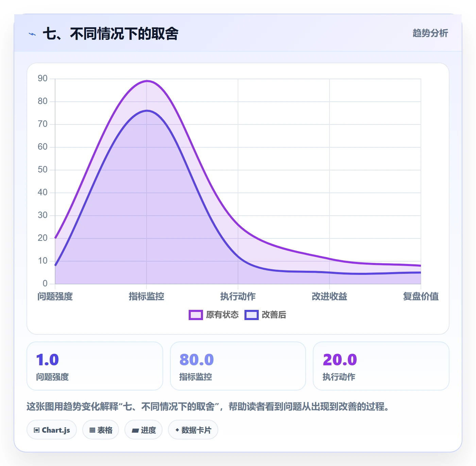The height and width of the screenshot is (466, 476).
Task: Click the 问题强度 x-axis label
Action: click(x=55, y=297)
